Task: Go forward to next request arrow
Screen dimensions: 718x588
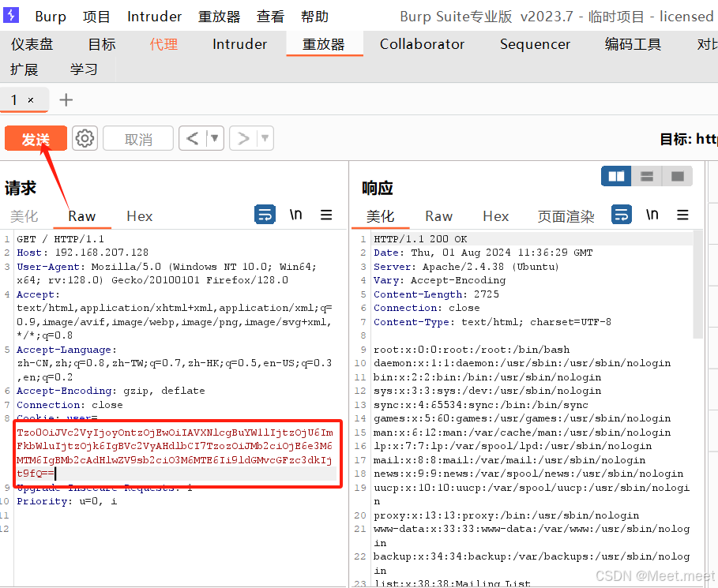Action: [x=243, y=138]
